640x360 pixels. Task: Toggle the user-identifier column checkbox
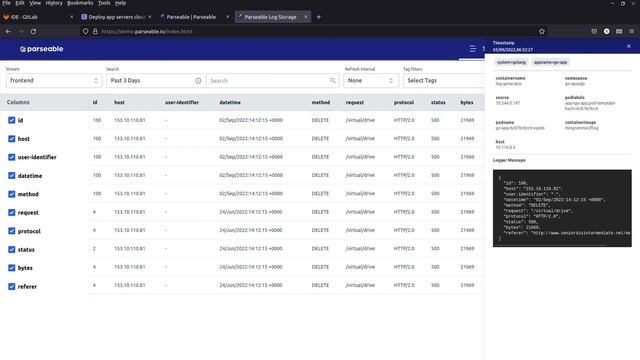pyautogui.click(x=11, y=157)
